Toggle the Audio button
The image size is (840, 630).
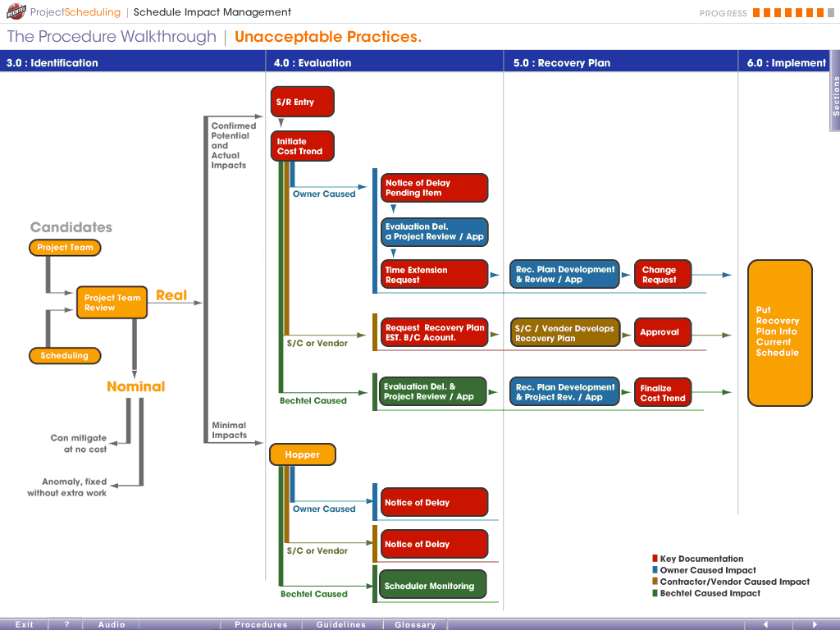coord(112,624)
